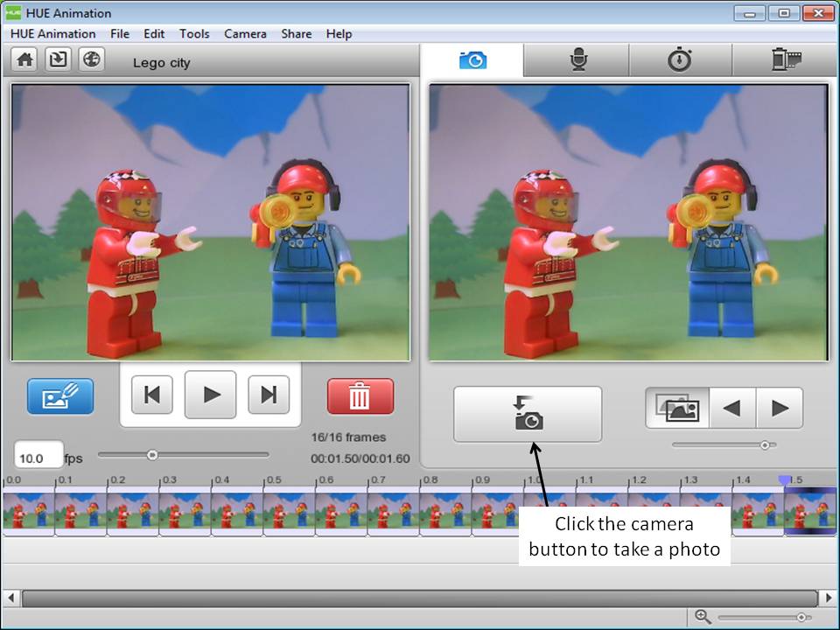Click the timeline scrollbar right arrow
The width and height of the screenshot is (840, 630).
(x=829, y=598)
